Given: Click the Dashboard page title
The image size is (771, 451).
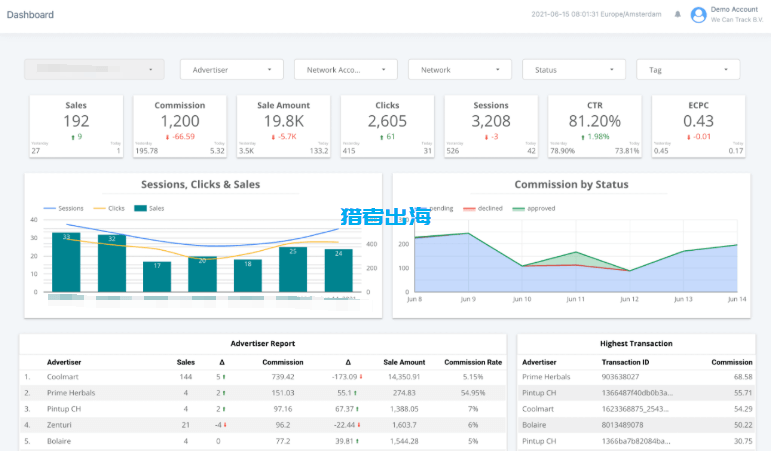Looking at the screenshot, I should point(30,15).
